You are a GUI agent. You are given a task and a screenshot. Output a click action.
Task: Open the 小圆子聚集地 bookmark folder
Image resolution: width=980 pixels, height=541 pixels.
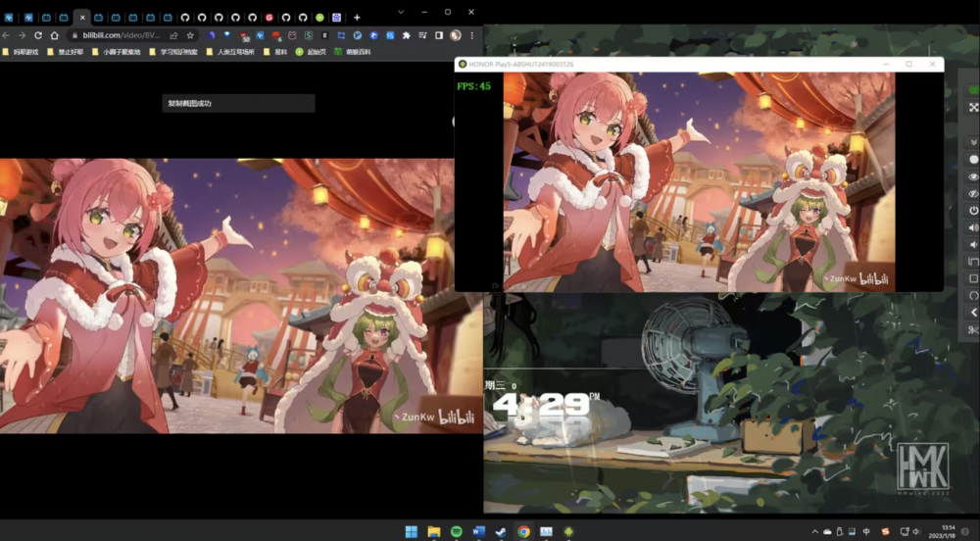pyautogui.click(x=117, y=52)
